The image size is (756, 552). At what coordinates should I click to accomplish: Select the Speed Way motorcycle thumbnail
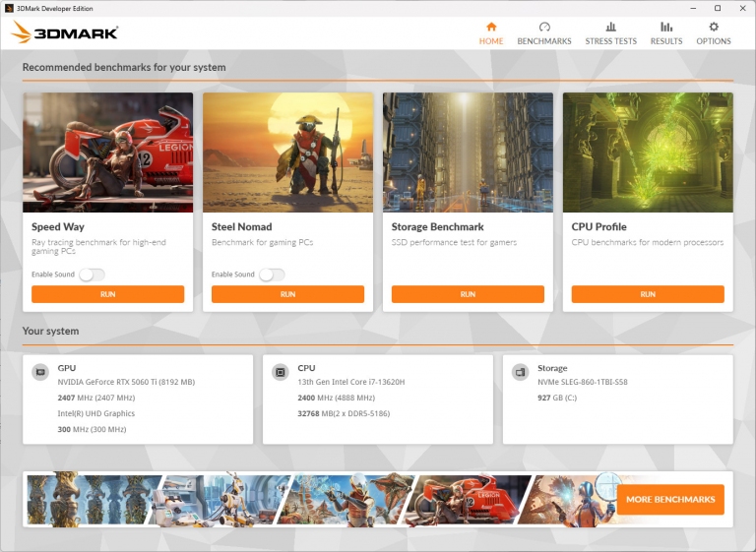108,153
